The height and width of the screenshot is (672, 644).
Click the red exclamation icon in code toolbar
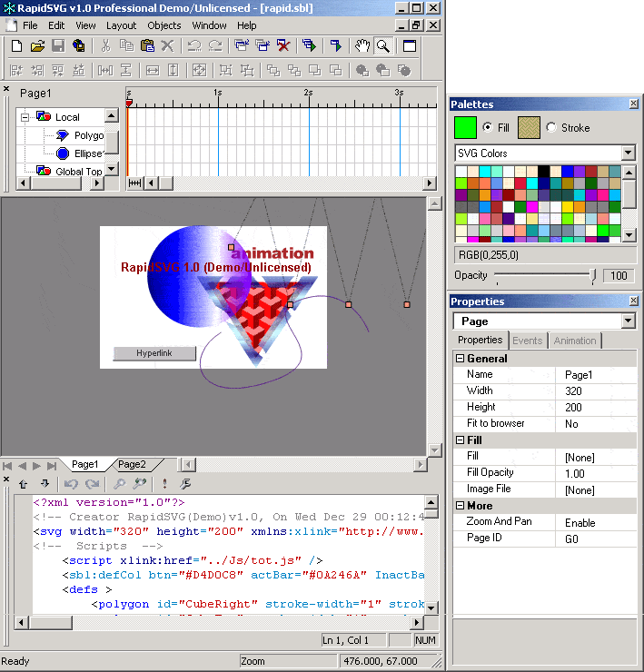(x=164, y=484)
